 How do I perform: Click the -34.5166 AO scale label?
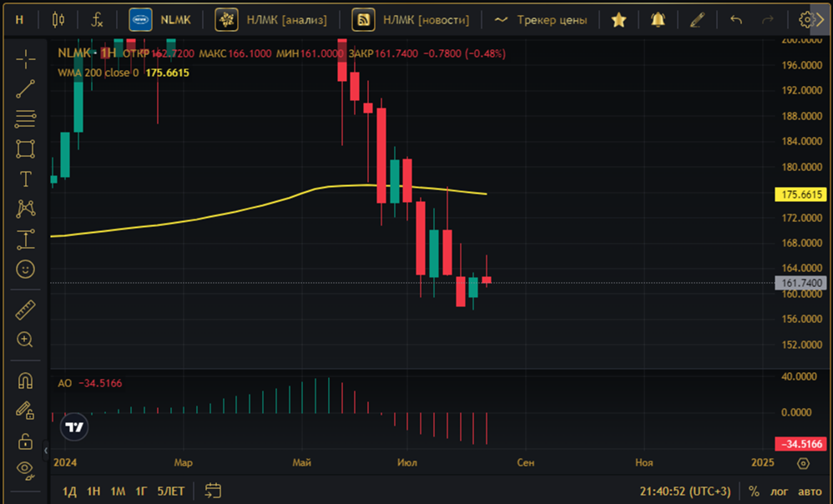[801, 444]
